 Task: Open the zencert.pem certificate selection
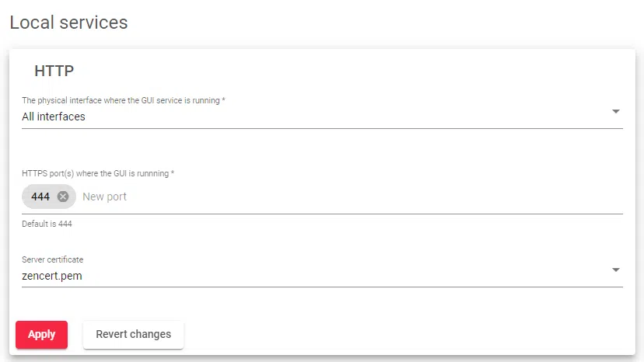pyautogui.click(x=52, y=275)
